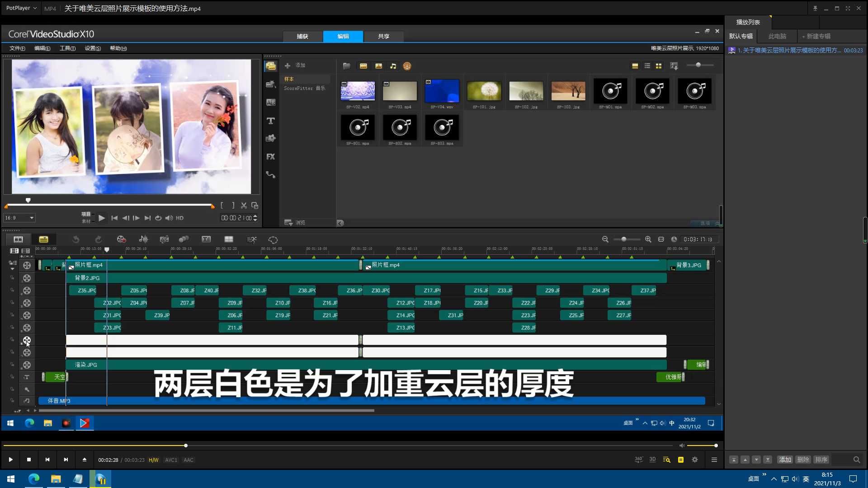Click the scissors split clip icon

tap(244, 206)
